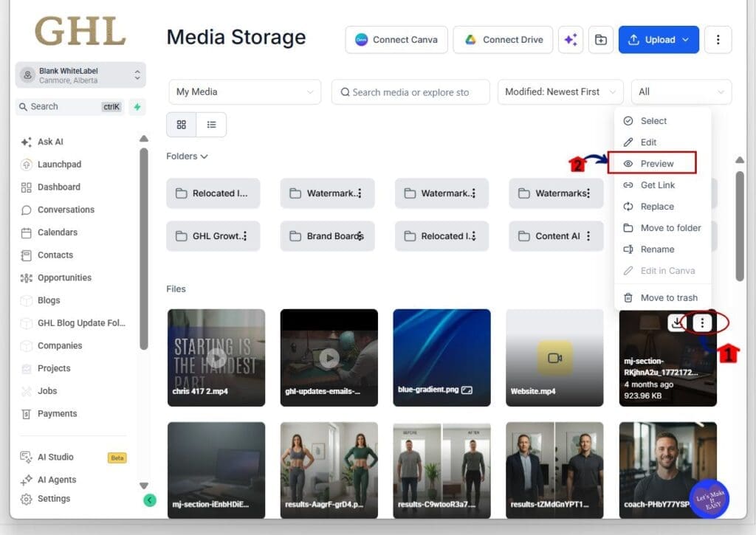Open the Relocated I... folder in first row
This screenshot has height=535, width=756.
213,193
